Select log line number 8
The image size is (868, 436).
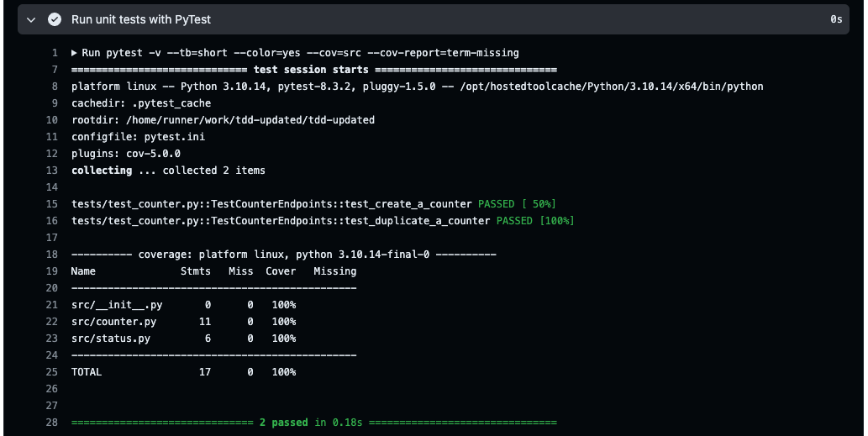(55, 87)
